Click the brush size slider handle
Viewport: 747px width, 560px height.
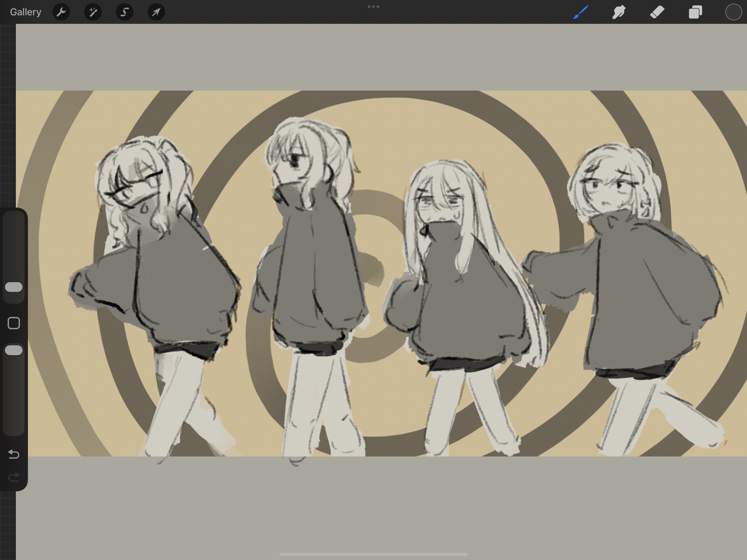point(14,287)
